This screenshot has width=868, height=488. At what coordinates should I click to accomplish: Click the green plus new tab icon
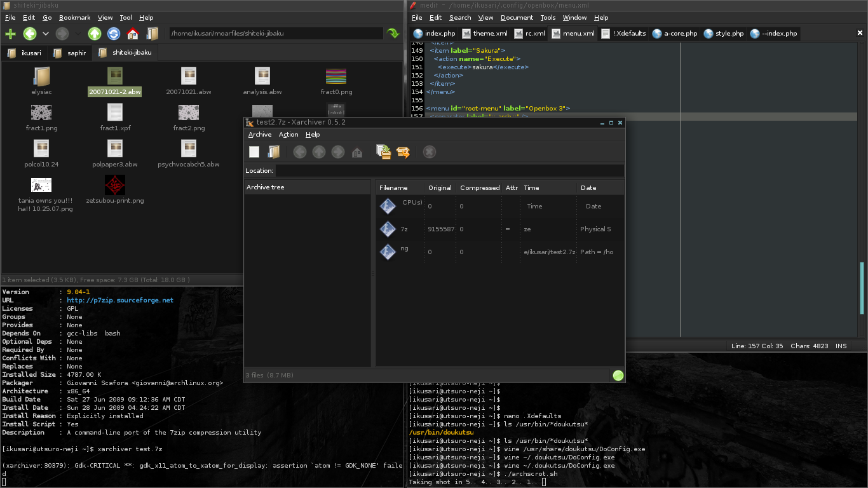(x=10, y=34)
